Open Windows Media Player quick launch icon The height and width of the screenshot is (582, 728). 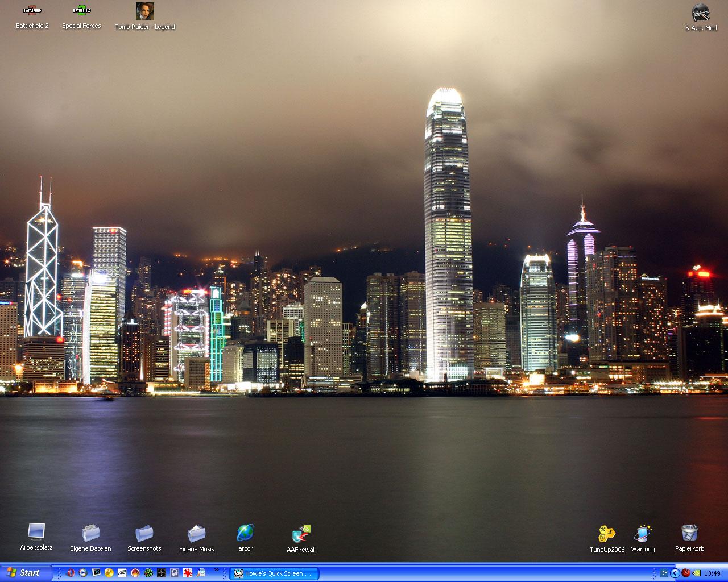(x=83, y=573)
